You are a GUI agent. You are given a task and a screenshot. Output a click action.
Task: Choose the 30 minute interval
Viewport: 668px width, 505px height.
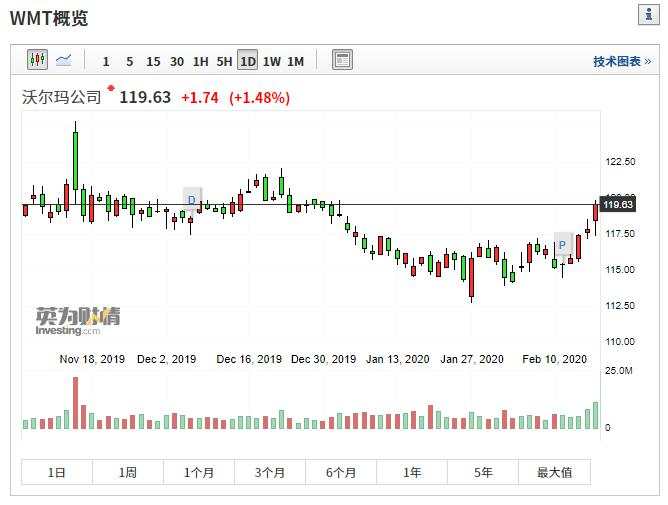click(x=177, y=62)
